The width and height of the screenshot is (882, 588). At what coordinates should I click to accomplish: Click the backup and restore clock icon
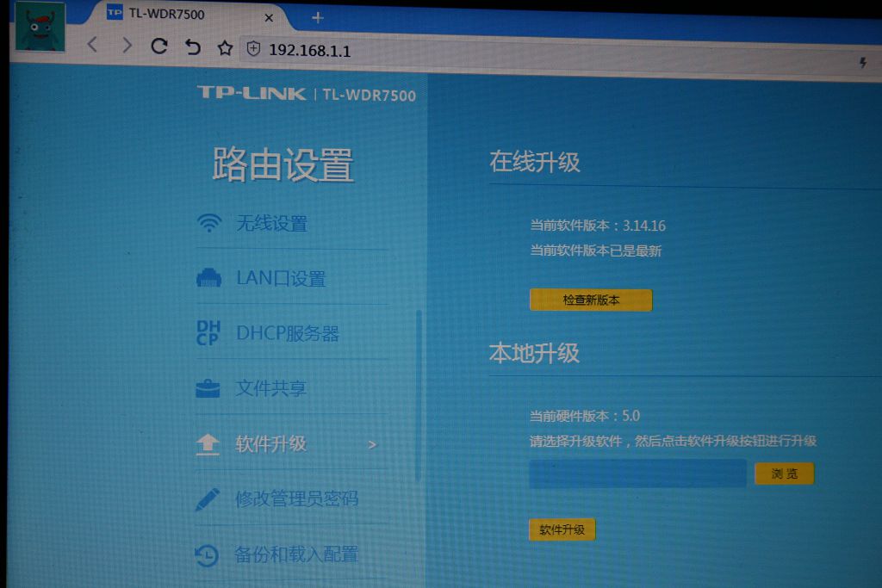tap(207, 555)
